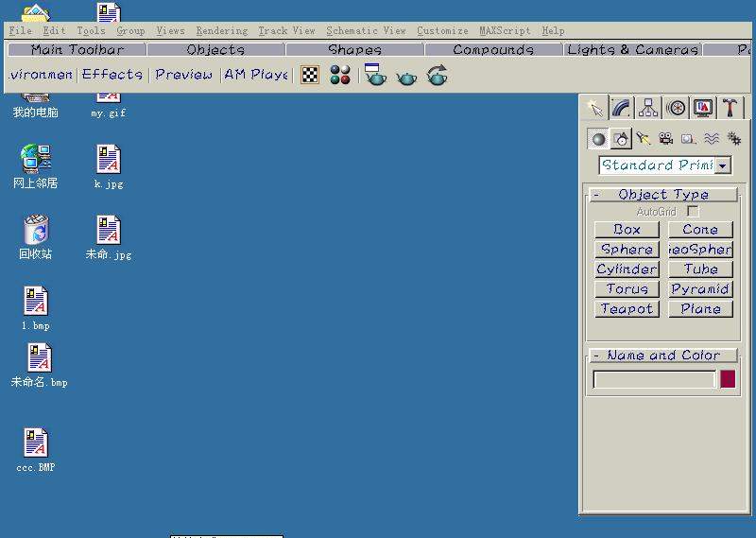Open the Utilities hammer panel tab
This screenshot has width=756, height=538.
point(730,108)
